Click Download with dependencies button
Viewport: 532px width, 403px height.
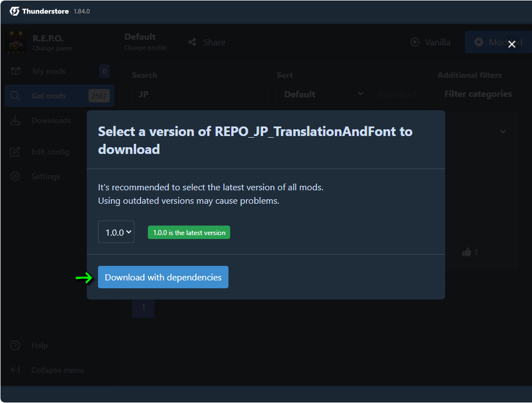tap(163, 277)
